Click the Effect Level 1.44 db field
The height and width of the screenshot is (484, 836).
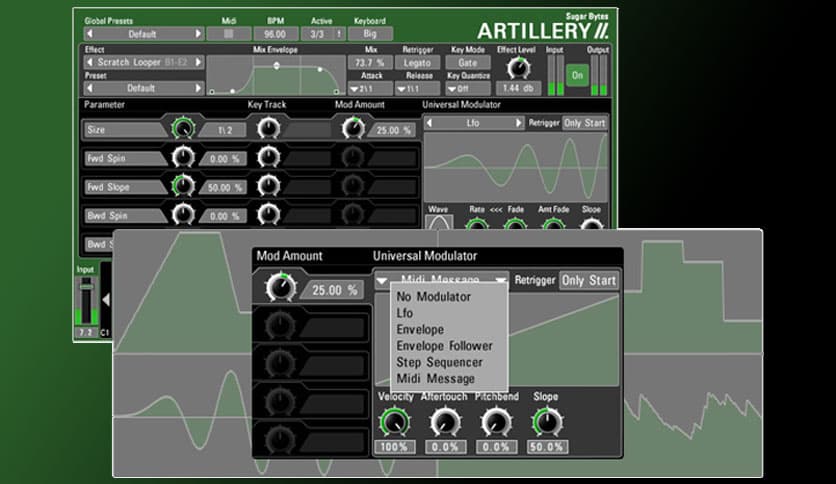tap(518, 88)
